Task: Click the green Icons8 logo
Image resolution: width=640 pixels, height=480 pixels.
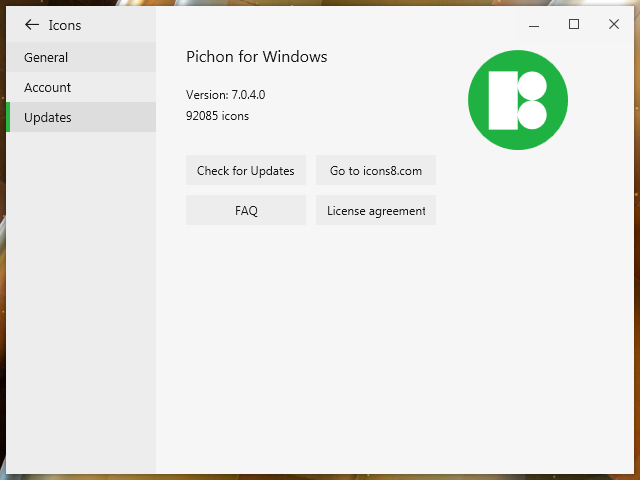Action: (x=517, y=100)
